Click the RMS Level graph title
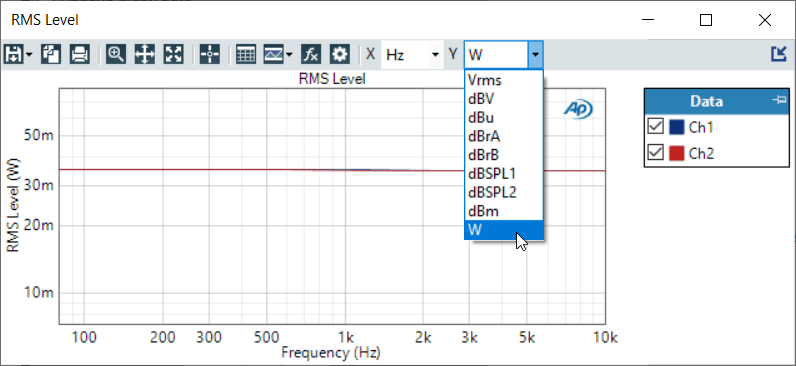This screenshot has width=796, height=366. coord(332,79)
